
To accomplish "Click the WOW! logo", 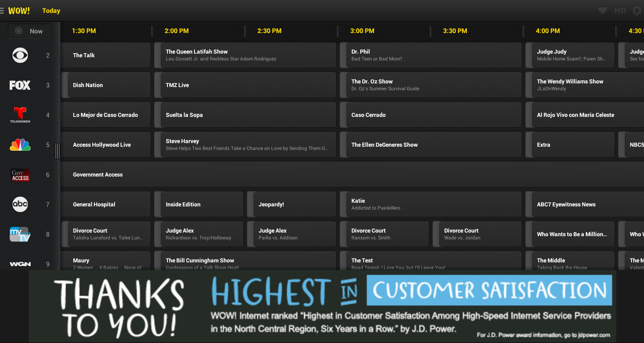I will coord(19,11).
